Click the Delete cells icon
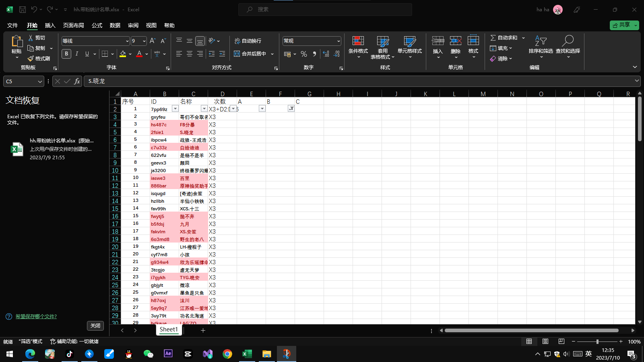 pos(456,41)
